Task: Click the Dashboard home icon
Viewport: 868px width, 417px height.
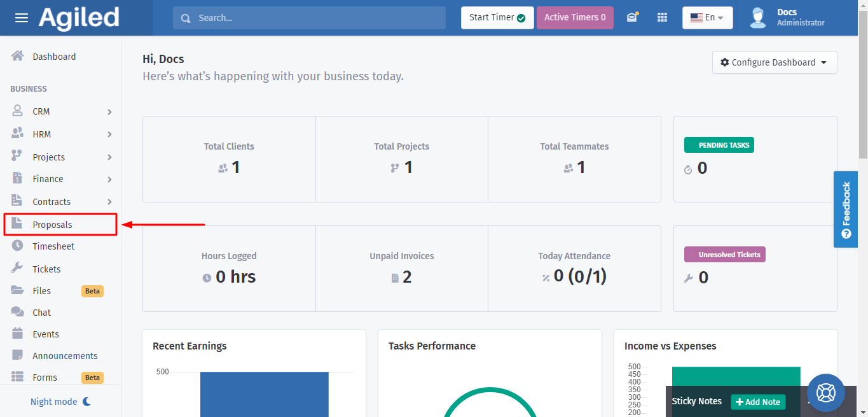Action: pos(18,56)
